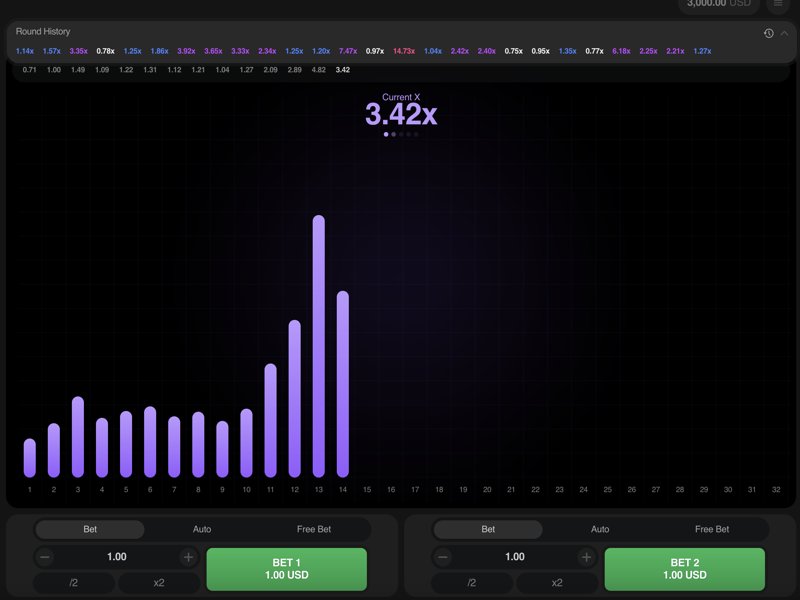Switch to Auto tab in the second bet panel

click(x=600, y=529)
